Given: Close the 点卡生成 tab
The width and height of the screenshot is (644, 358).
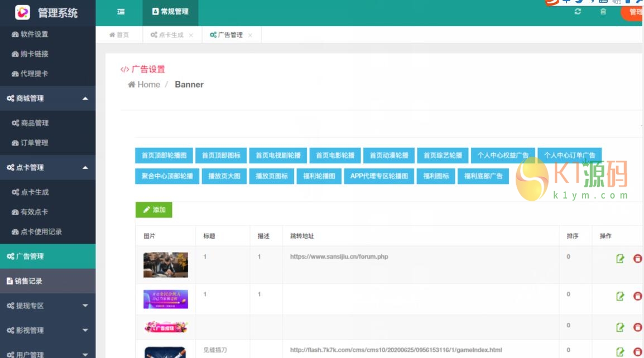Looking at the screenshot, I should click(191, 35).
